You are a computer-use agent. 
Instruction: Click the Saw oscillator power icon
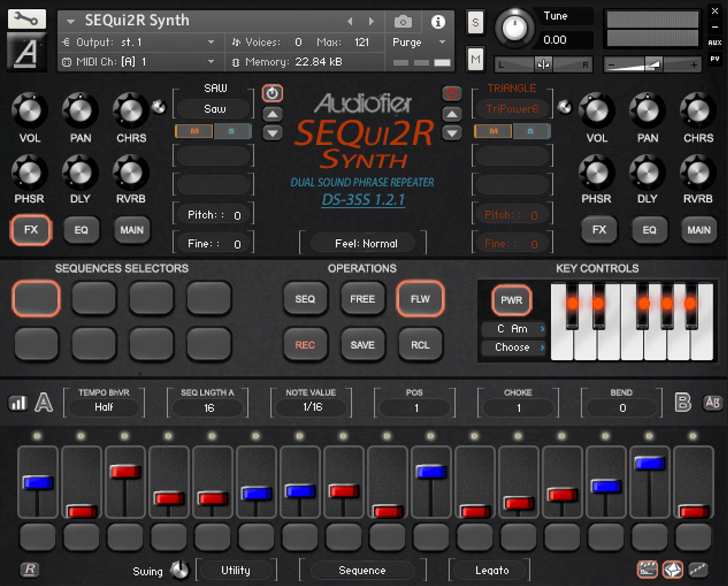coord(273,93)
